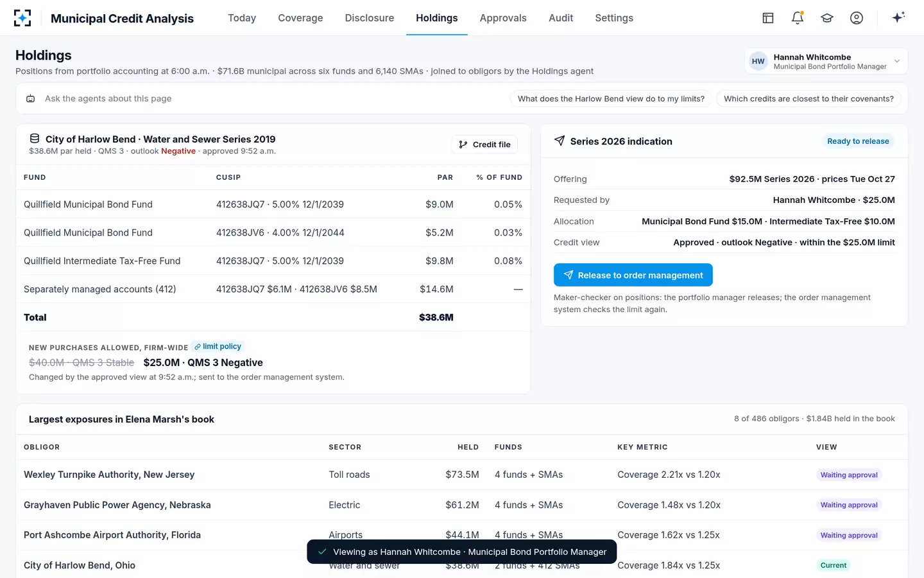
Task: Open the Settings tab
Action: (x=614, y=18)
